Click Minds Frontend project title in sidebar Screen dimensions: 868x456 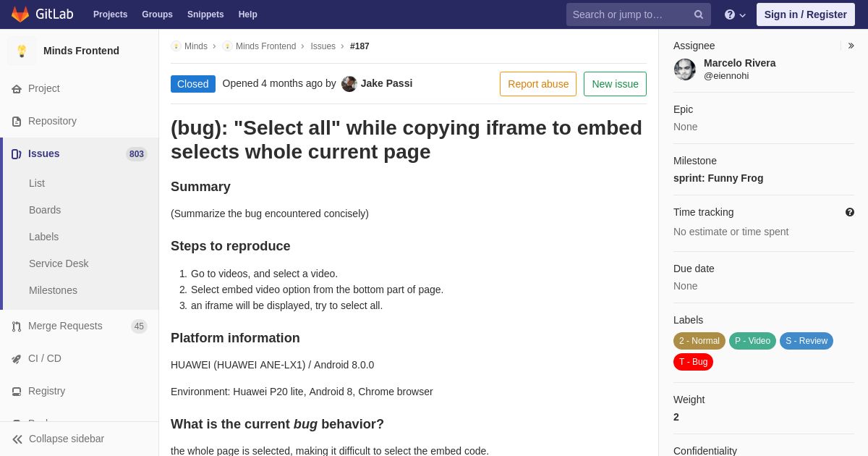pos(81,51)
